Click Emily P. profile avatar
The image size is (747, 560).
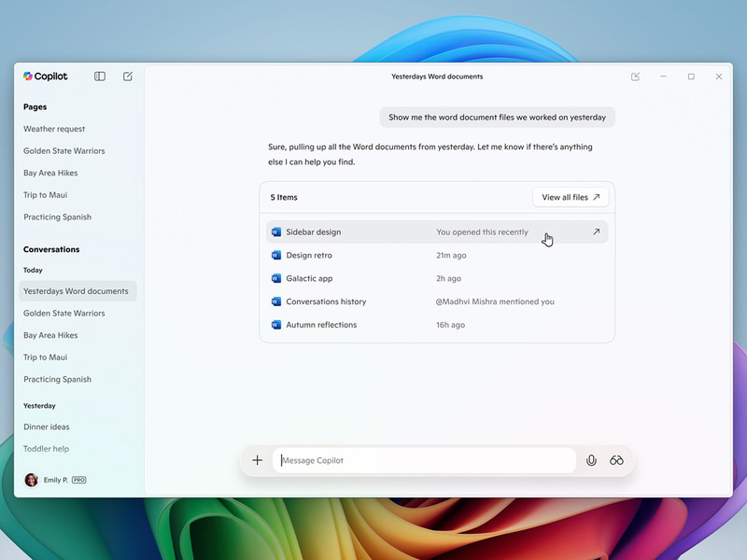tap(32, 480)
